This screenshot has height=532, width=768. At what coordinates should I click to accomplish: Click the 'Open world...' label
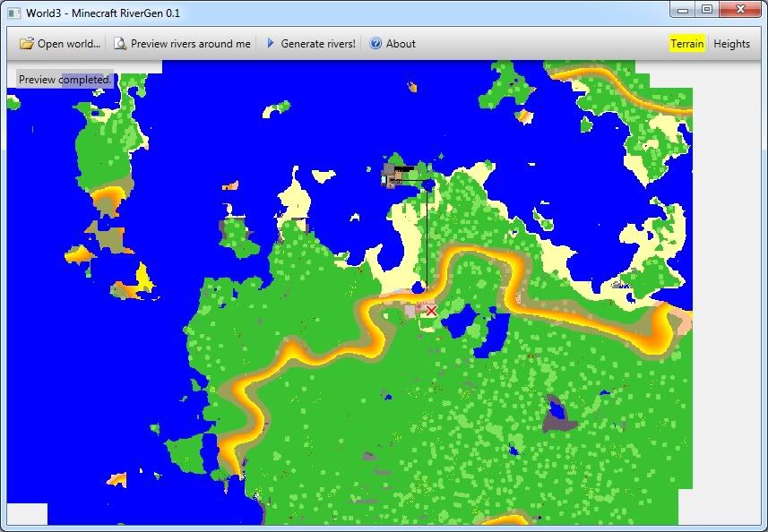click(69, 44)
